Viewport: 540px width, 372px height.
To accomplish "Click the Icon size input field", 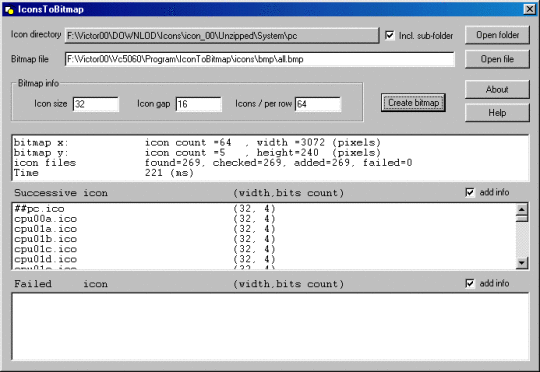I will (x=96, y=104).
